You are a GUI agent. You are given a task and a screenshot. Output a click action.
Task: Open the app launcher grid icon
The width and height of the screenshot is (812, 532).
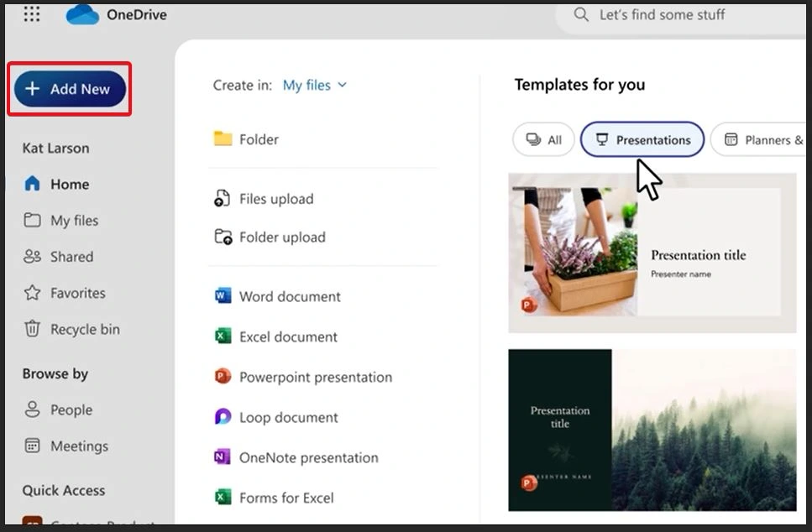click(x=32, y=14)
